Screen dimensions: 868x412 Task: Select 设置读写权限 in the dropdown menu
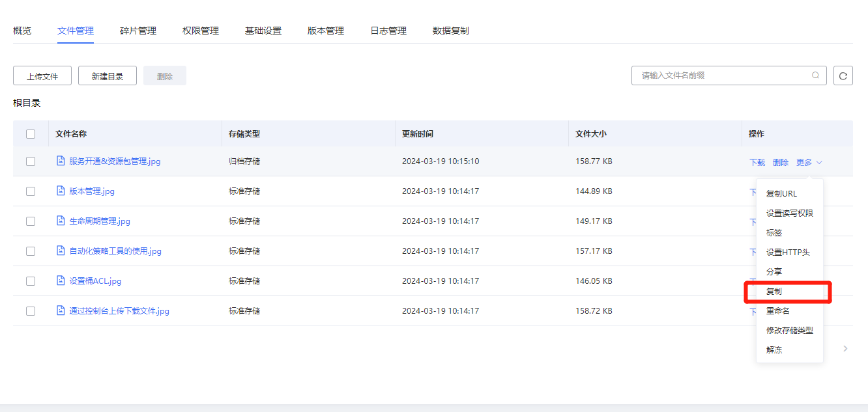coord(790,213)
